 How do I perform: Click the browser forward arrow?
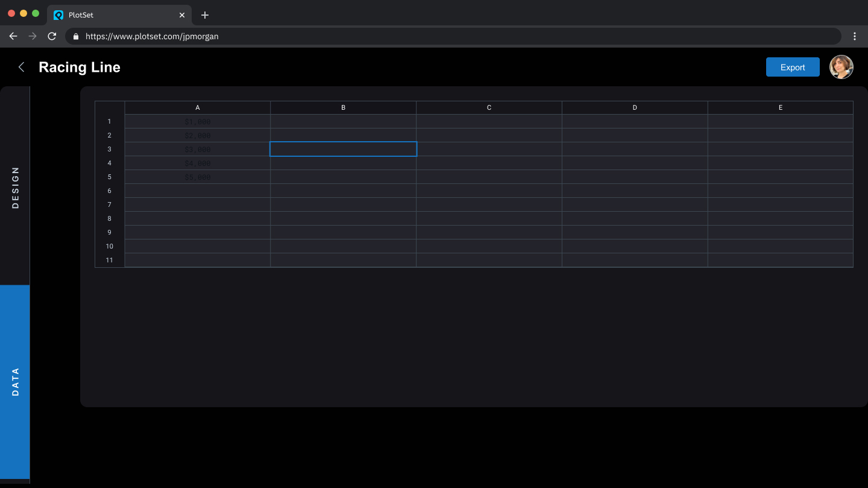(33, 36)
